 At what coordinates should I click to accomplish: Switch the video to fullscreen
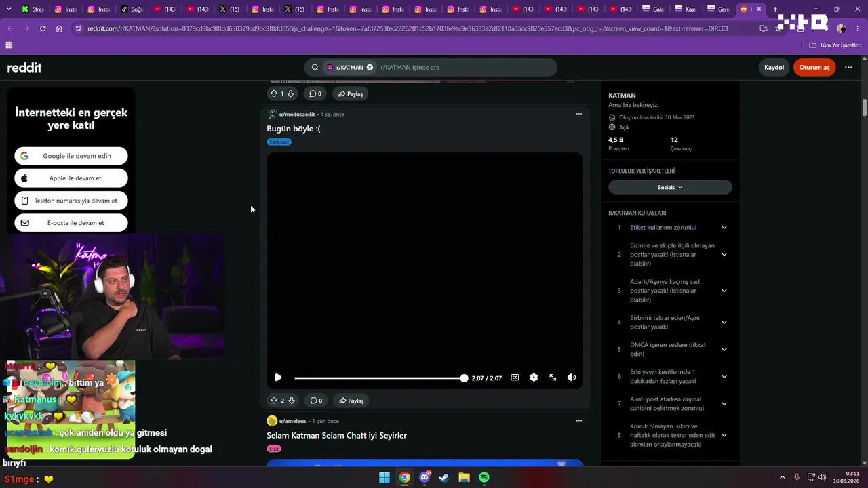tap(553, 378)
